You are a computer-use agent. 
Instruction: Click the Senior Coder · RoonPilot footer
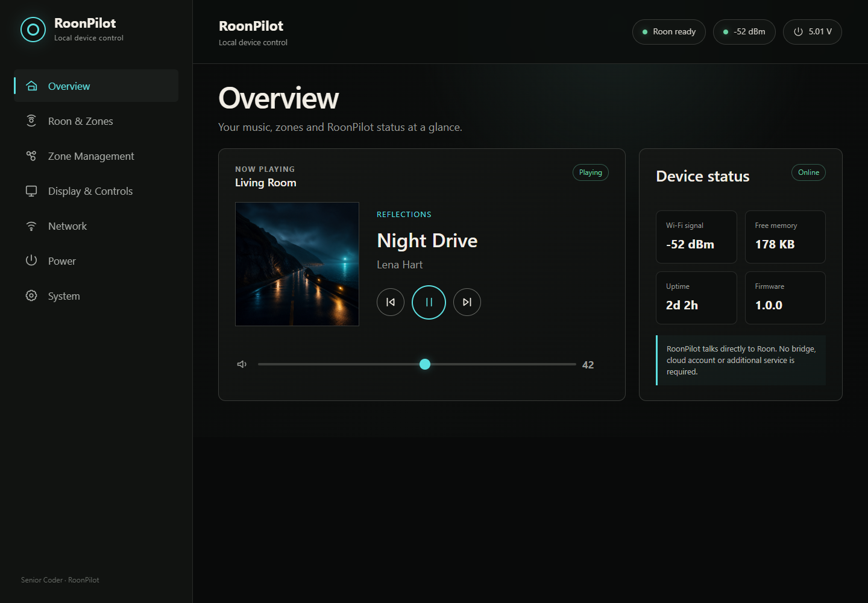(x=60, y=580)
